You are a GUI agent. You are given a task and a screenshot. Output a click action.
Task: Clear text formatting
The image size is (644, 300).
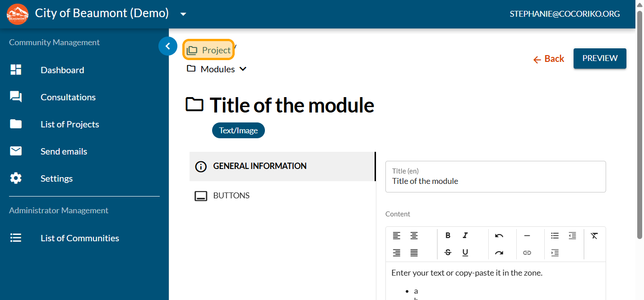click(x=594, y=235)
